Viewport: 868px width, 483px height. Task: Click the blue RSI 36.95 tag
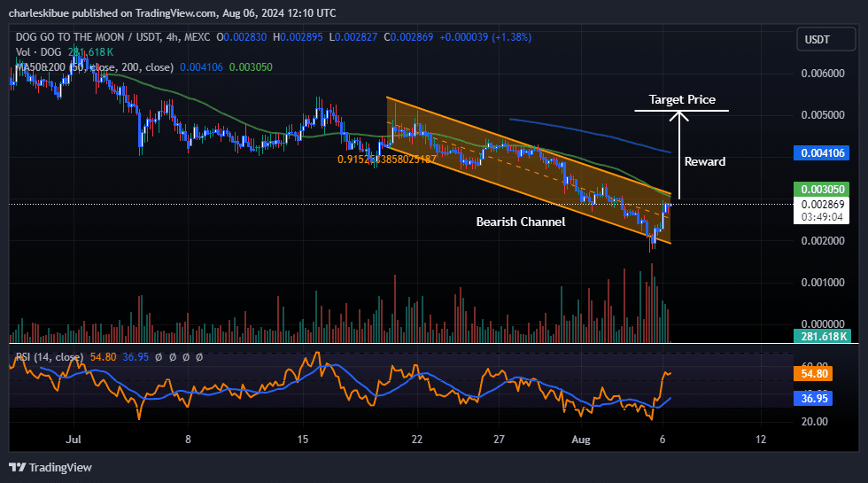pyautogui.click(x=813, y=398)
